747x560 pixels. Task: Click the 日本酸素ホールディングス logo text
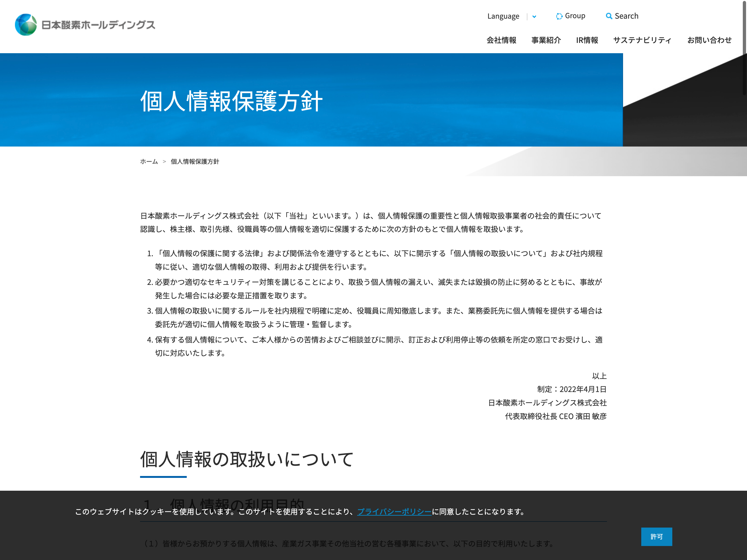(98, 25)
